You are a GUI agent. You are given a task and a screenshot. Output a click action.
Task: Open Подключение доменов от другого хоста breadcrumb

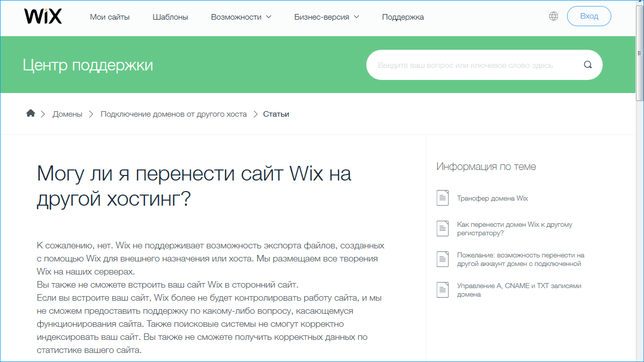coord(174,114)
